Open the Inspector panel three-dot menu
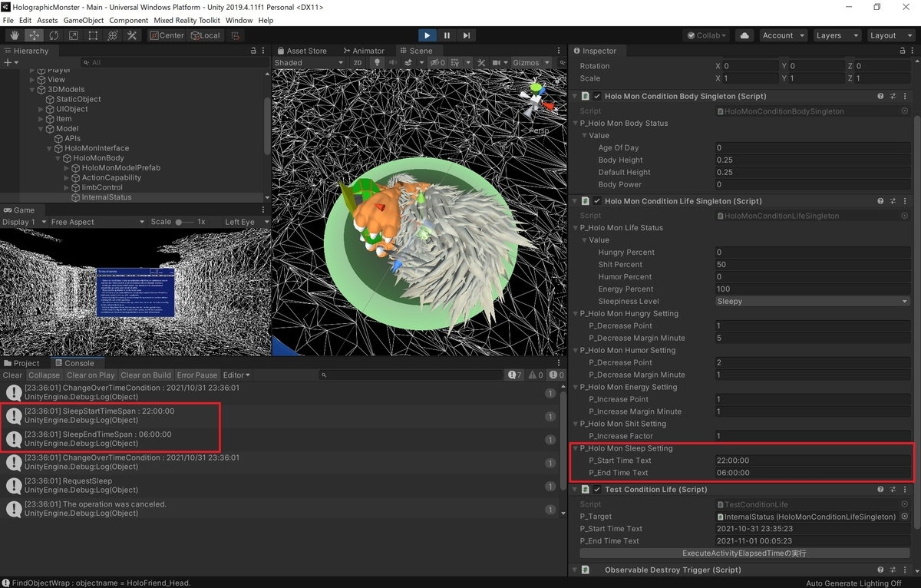This screenshot has height=588, width=921. click(911, 51)
